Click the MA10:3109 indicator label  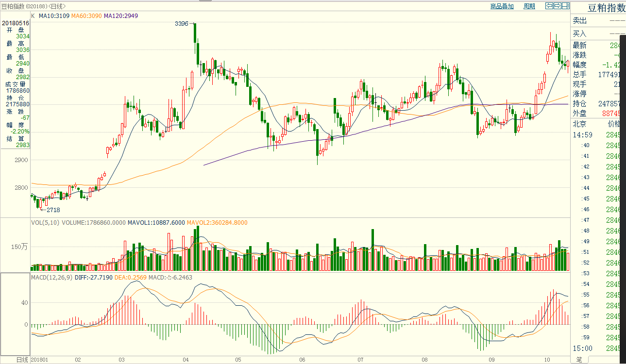54,16
